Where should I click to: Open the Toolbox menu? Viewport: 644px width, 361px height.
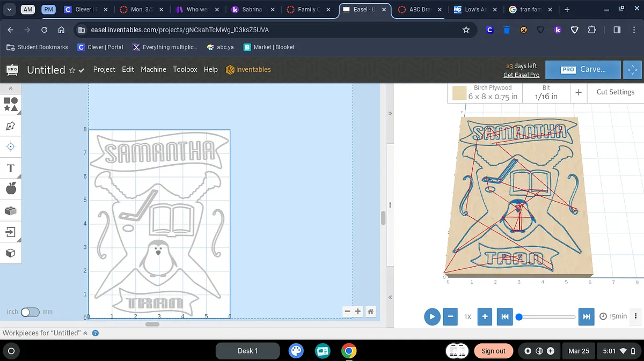tap(185, 69)
